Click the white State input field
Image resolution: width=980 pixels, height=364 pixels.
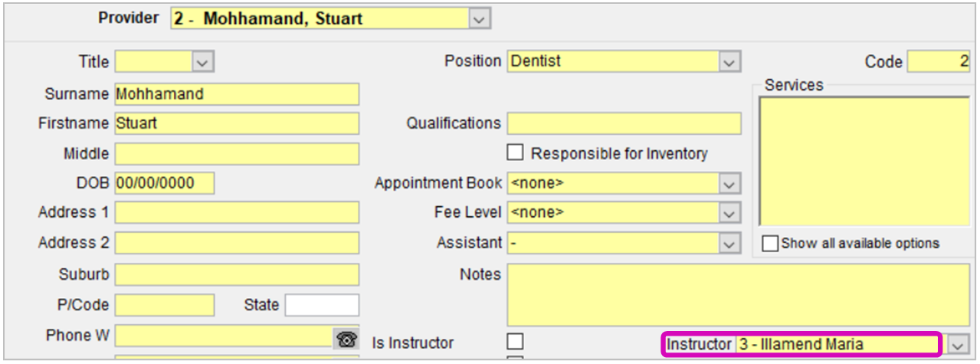click(x=322, y=305)
